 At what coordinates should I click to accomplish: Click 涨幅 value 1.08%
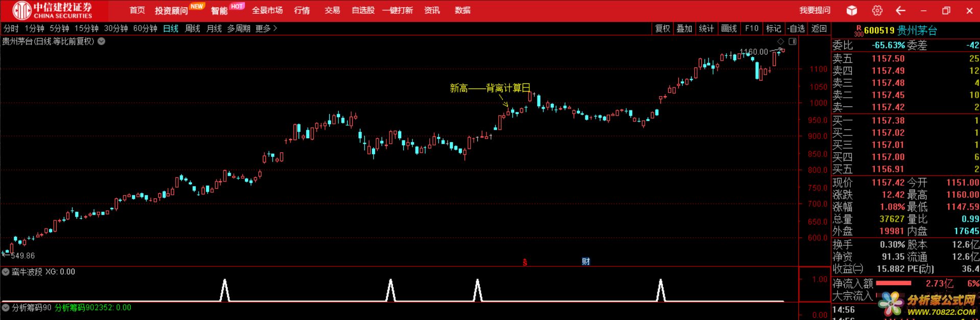point(892,207)
